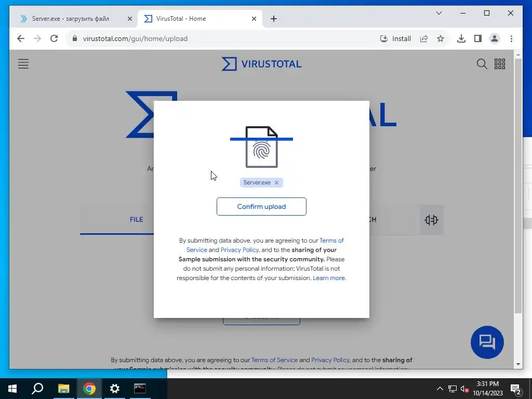This screenshot has height=399, width=532.
Task: Bookmark this page star icon
Action: [441, 38]
